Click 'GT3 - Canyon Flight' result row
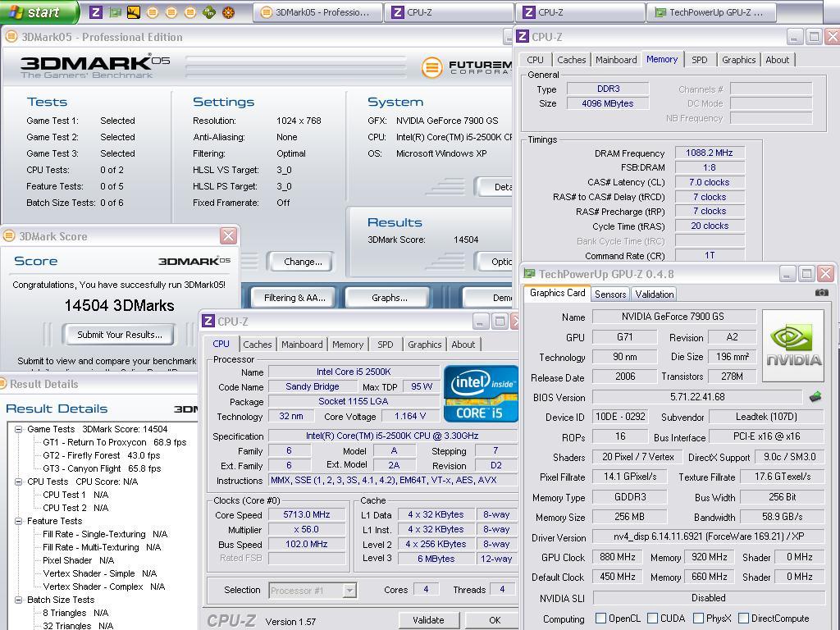This screenshot has height=630, width=840. point(102,468)
